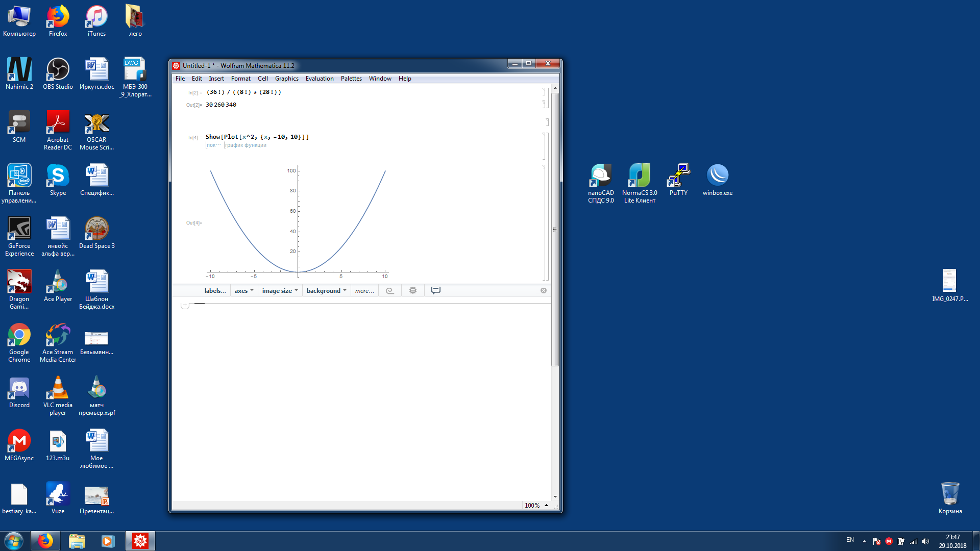
Task: Click the speech bubble feedback icon
Action: click(436, 291)
